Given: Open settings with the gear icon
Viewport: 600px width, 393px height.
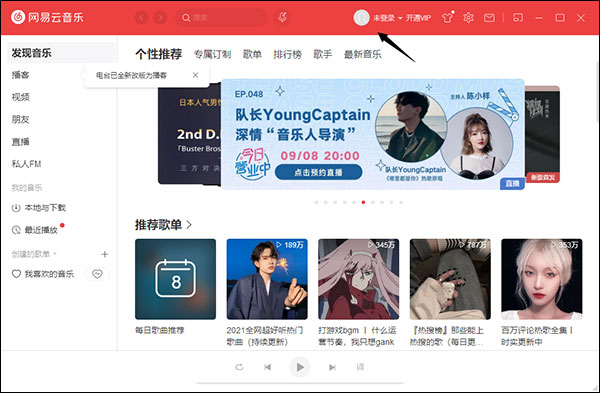Looking at the screenshot, I should click(468, 18).
